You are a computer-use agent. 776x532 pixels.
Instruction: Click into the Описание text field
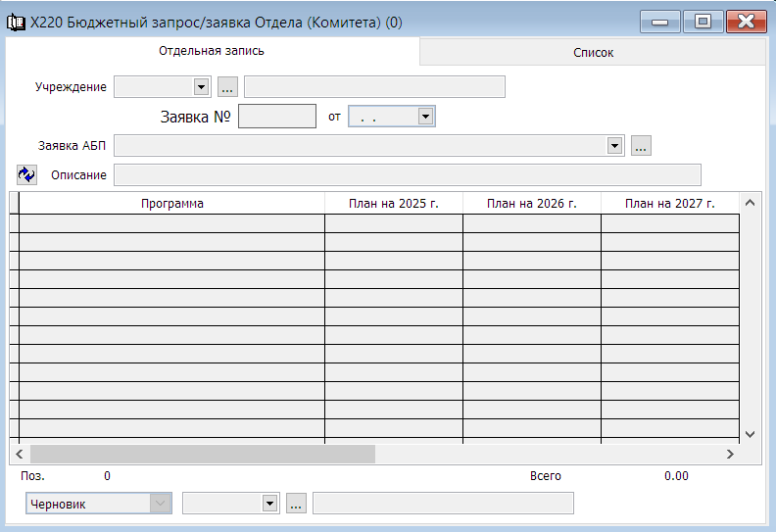(408, 174)
